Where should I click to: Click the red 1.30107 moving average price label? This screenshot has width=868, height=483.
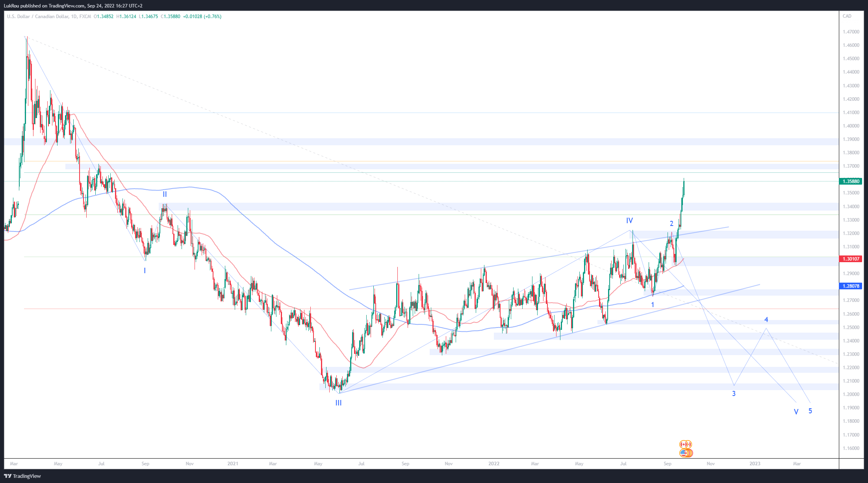click(851, 259)
